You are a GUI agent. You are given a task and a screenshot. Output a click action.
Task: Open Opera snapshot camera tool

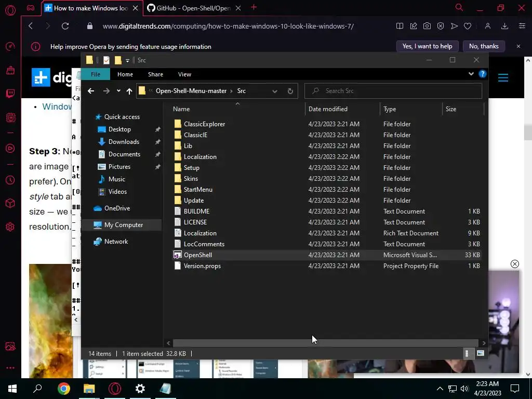pyautogui.click(x=427, y=26)
